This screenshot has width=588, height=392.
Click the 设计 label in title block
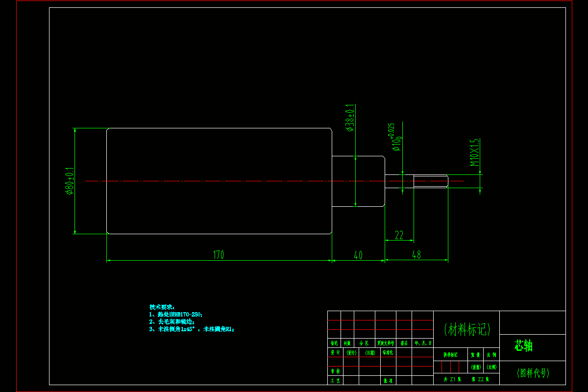(335, 352)
